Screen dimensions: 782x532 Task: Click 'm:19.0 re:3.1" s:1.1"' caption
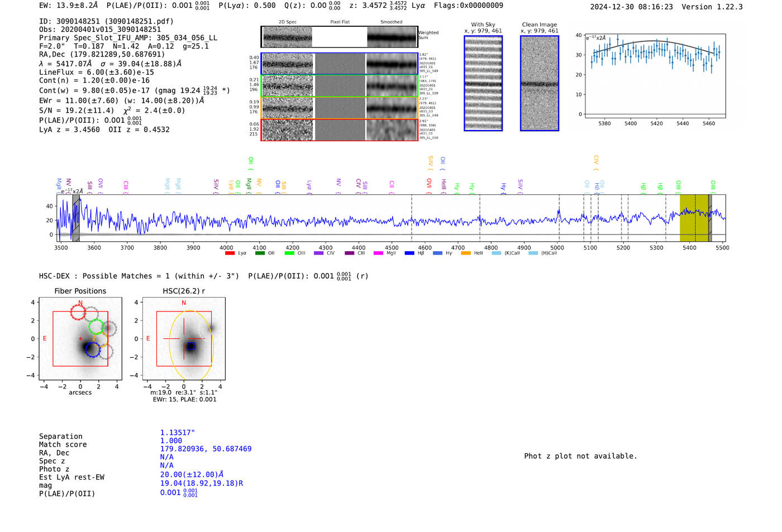[184, 393]
